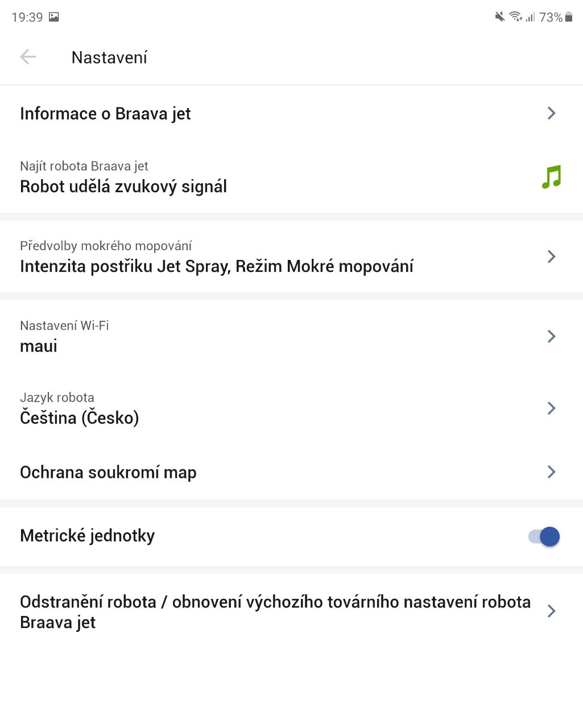Image resolution: width=583 pixels, height=728 pixels.
Task: Open chevron for Odstranění robota factory reset
Action: [x=551, y=611]
